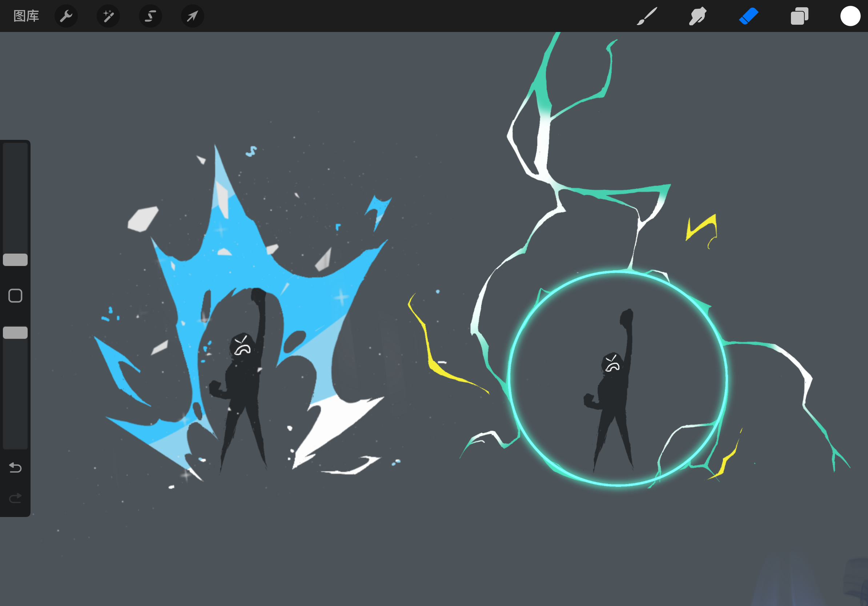Open the Layers panel

[x=799, y=16]
